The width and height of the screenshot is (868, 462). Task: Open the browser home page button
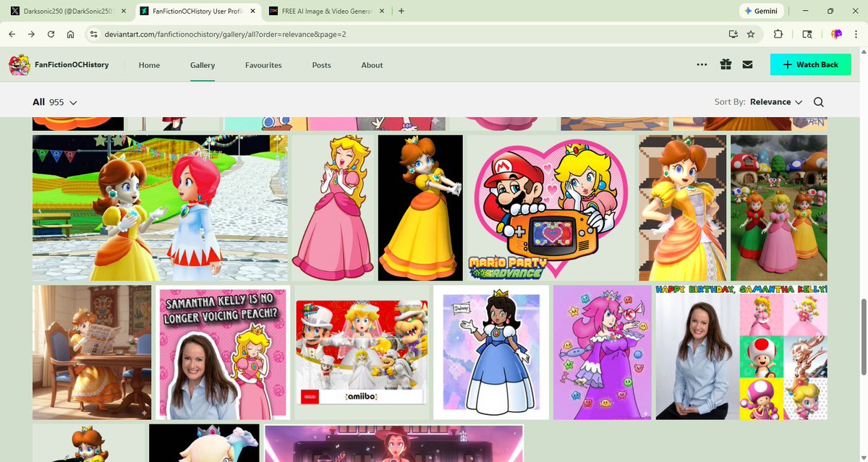[71, 34]
